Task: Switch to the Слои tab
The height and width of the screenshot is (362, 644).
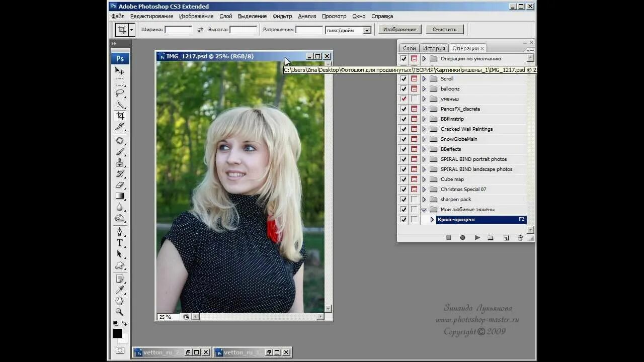Action: [x=409, y=48]
